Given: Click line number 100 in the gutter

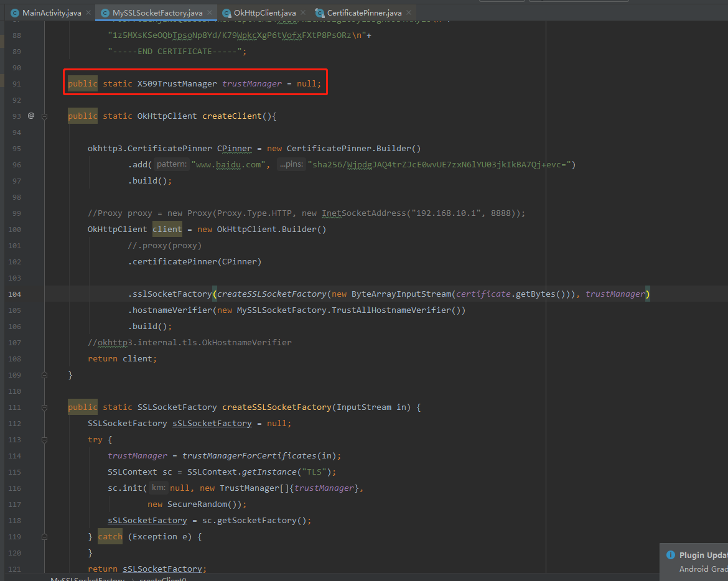Looking at the screenshot, I should pyautogui.click(x=14, y=230).
